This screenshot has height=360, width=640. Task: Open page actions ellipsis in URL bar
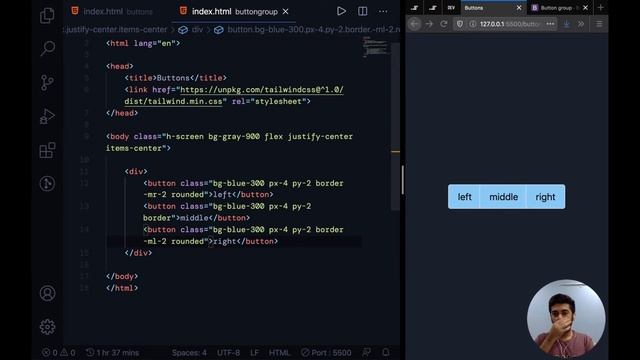point(550,24)
